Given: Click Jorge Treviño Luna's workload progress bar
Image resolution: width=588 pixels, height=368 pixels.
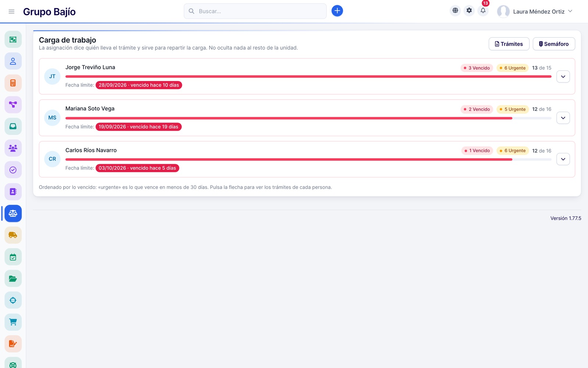Looking at the screenshot, I should tap(308, 77).
